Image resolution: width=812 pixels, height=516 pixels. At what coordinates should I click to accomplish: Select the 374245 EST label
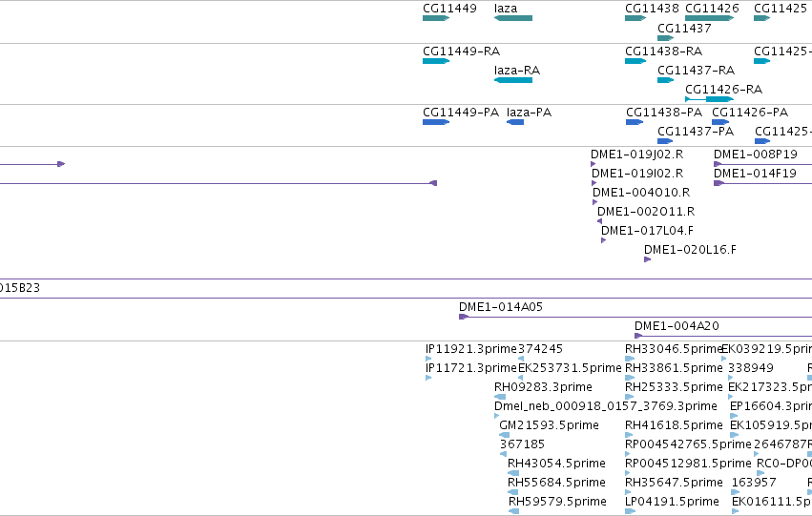coord(540,349)
